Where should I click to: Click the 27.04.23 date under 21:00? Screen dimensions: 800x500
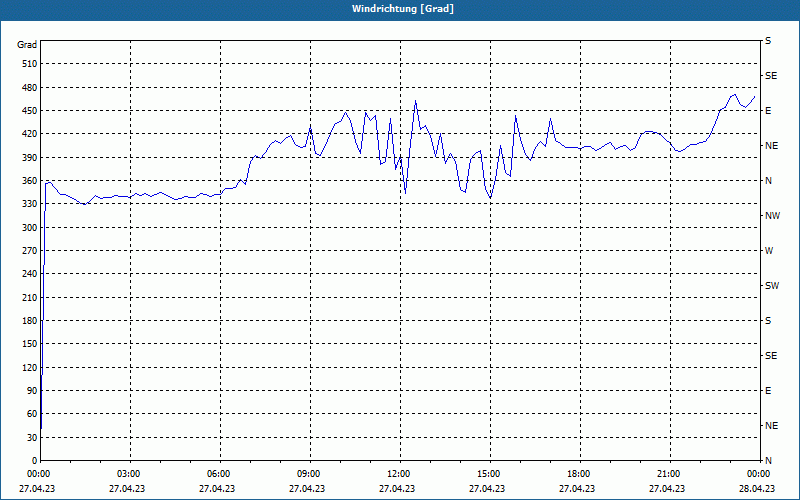coord(667,488)
